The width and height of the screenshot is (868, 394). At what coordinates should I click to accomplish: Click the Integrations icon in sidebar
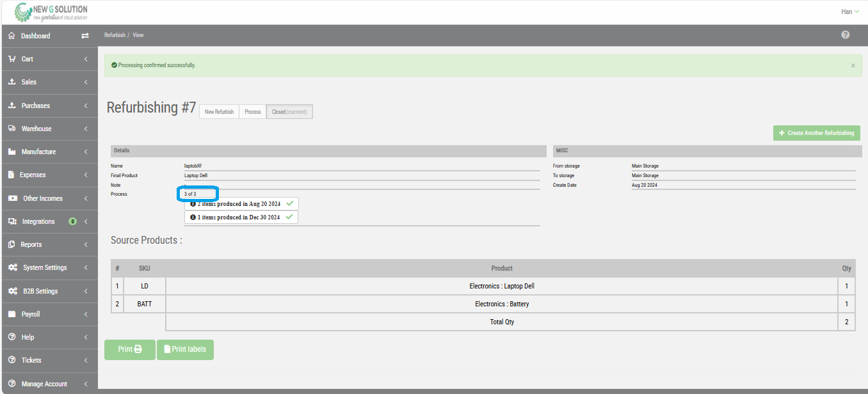12,221
